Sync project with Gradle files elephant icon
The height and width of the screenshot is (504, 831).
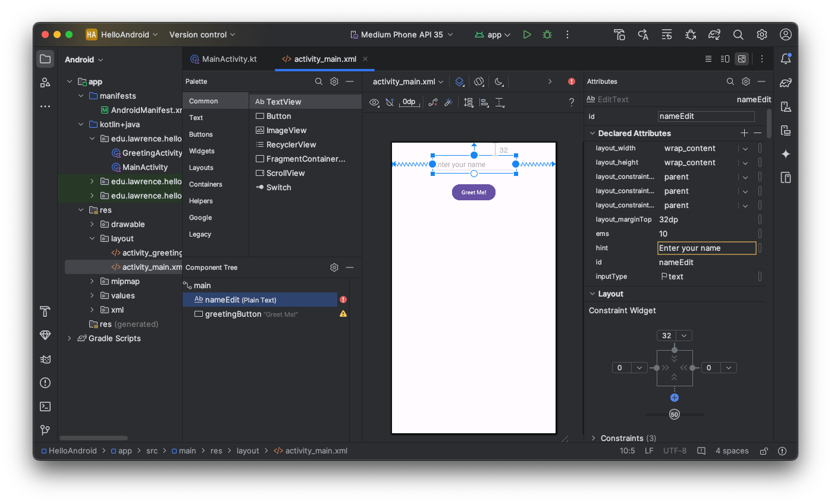tap(714, 34)
